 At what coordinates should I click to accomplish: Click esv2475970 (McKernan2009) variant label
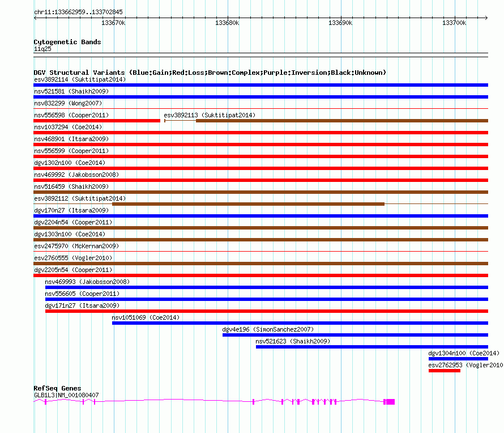tap(76, 246)
